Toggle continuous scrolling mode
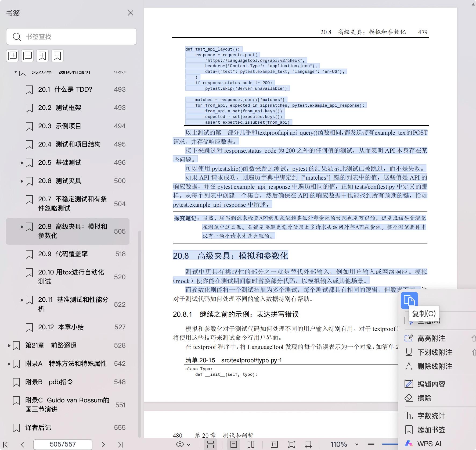Viewport: 476px width, 450px height. (211, 445)
